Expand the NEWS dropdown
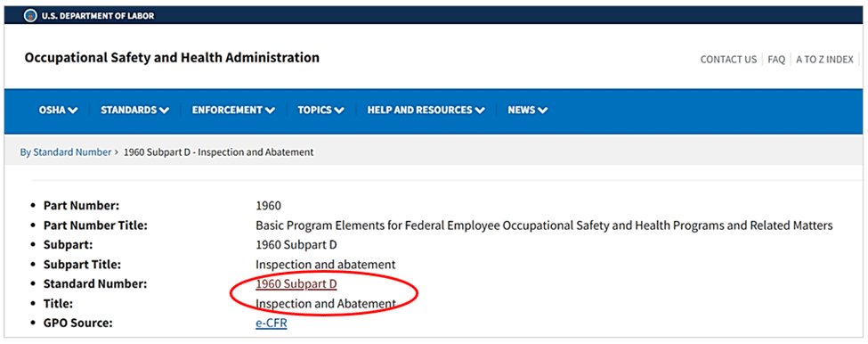 tap(528, 111)
